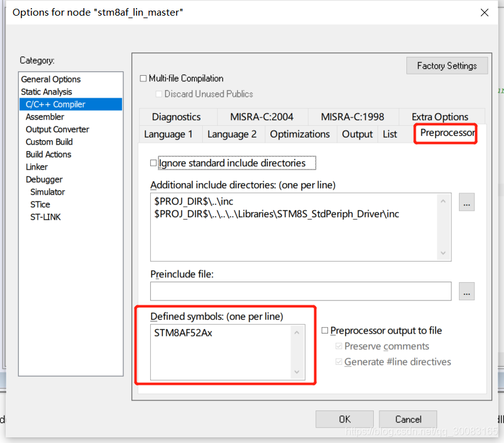Image resolution: width=504 pixels, height=443 pixels.
Task: Switch to List tab
Action: tap(390, 135)
